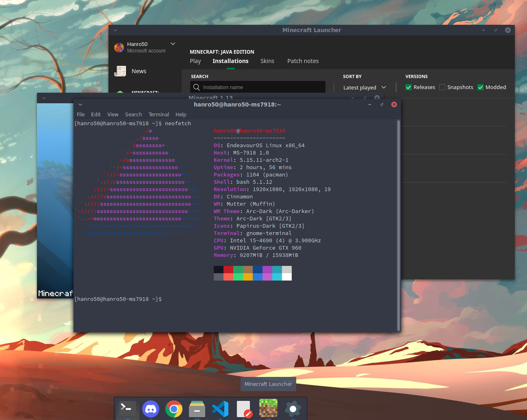This screenshot has width=527, height=420.
Task: Open the text editor dock icon
Action: coord(244,409)
